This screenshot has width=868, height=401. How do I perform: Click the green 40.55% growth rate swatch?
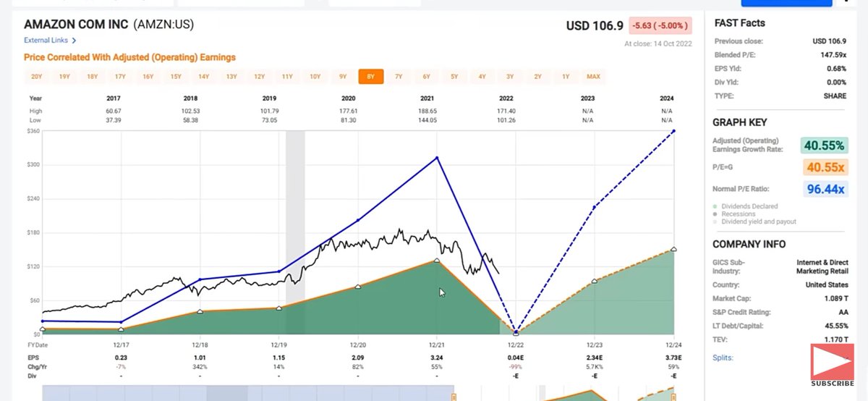tap(824, 145)
